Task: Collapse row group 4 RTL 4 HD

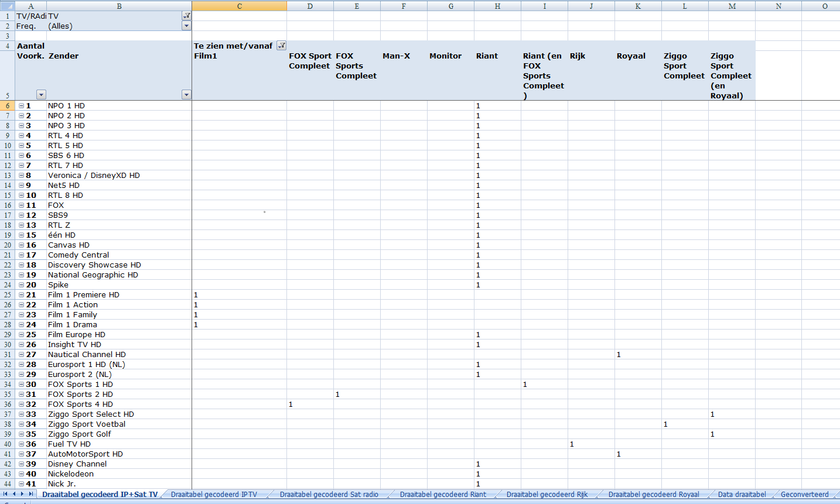Action: (21, 136)
